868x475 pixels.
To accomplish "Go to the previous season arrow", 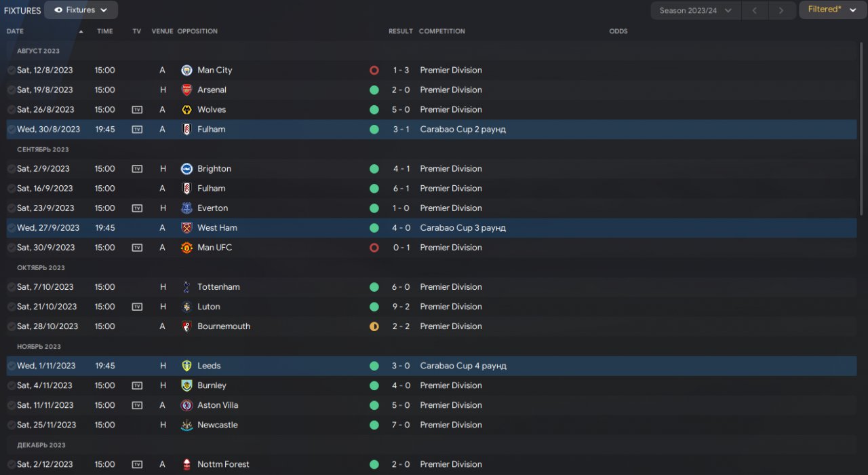I will [x=755, y=10].
